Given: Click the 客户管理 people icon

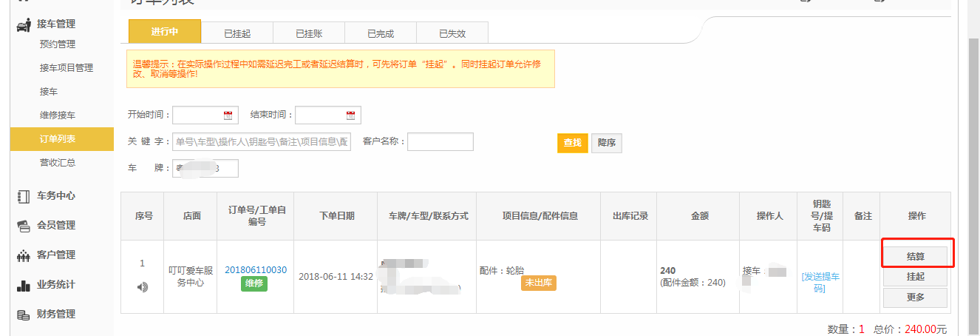Looking at the screenshot, I should (x=23, y=255).
